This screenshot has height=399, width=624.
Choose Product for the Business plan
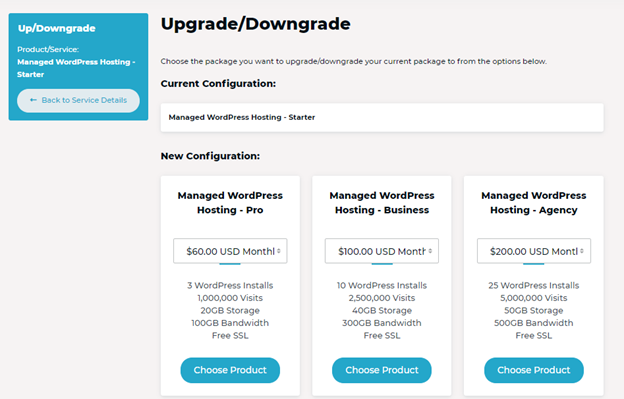(x=382, y=370)
